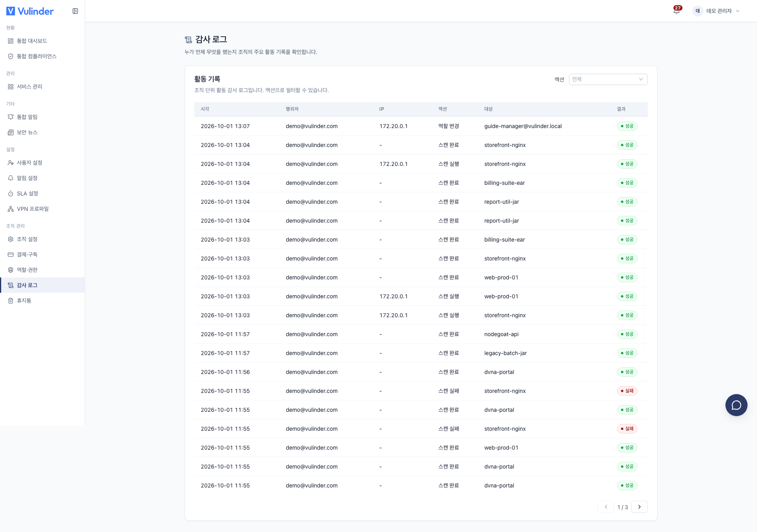
Task: Click the 보안 뉴스 newspaper icon
Action: (11, 132)
